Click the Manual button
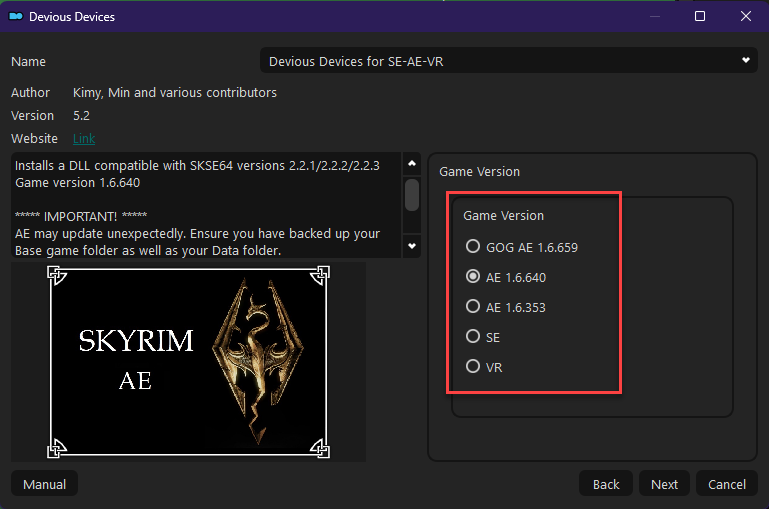769x509 pixels. pos(44,484)
